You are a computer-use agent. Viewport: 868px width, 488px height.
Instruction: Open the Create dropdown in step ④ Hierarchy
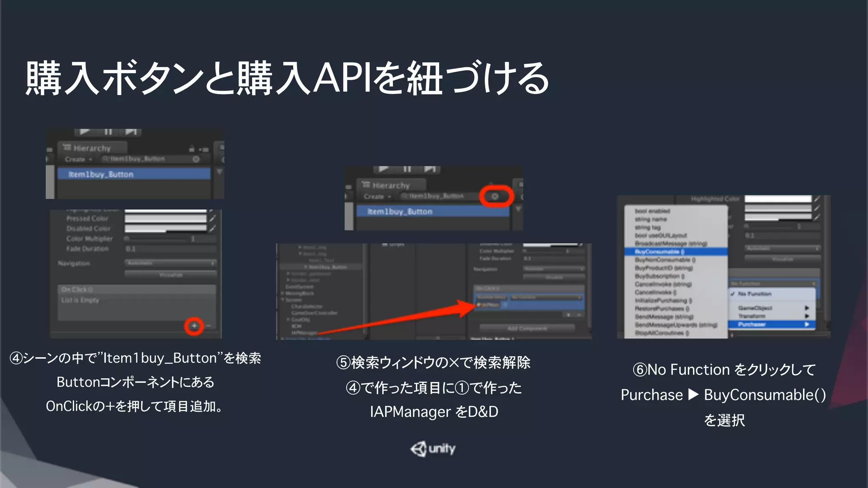(78, 159)
